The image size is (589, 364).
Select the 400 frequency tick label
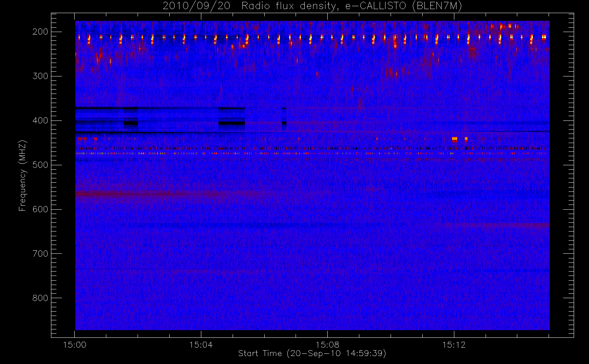40,120
